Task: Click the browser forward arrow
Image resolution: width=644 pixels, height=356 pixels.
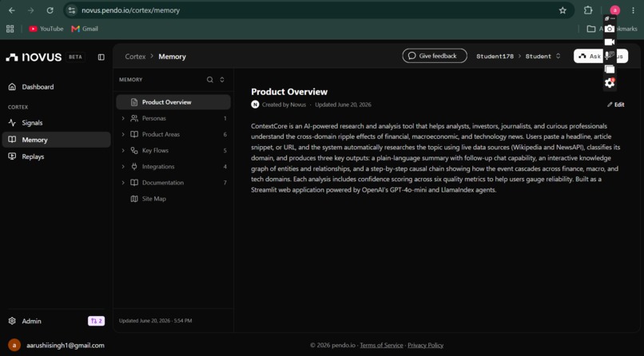Action: point(31,10)
